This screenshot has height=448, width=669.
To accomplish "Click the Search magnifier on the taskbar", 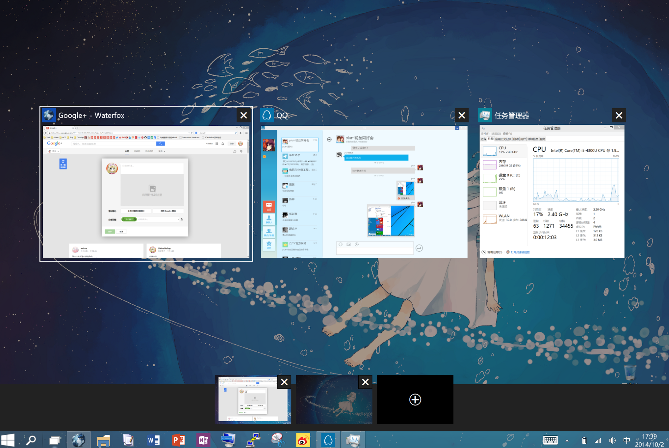I will [x=31, y=440].
